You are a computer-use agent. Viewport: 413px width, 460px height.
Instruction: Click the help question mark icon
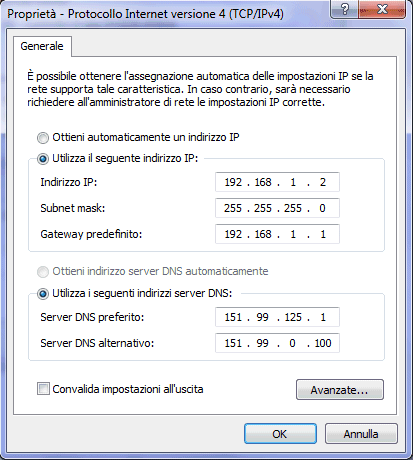pyautogui.click(x=344, y=9)
